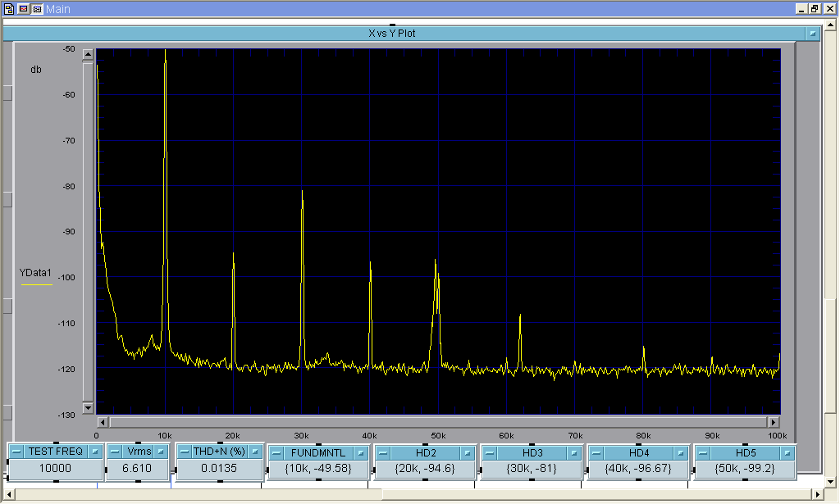
Task: Click the square button right of HD5 title
Action: click(x=787, y=453)
